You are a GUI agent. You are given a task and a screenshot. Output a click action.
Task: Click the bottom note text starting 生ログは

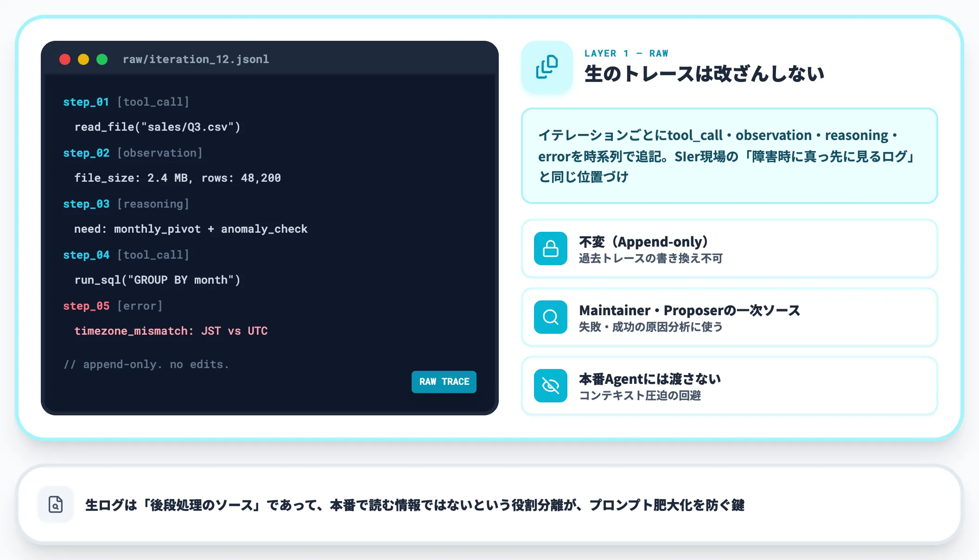point(415,505)
